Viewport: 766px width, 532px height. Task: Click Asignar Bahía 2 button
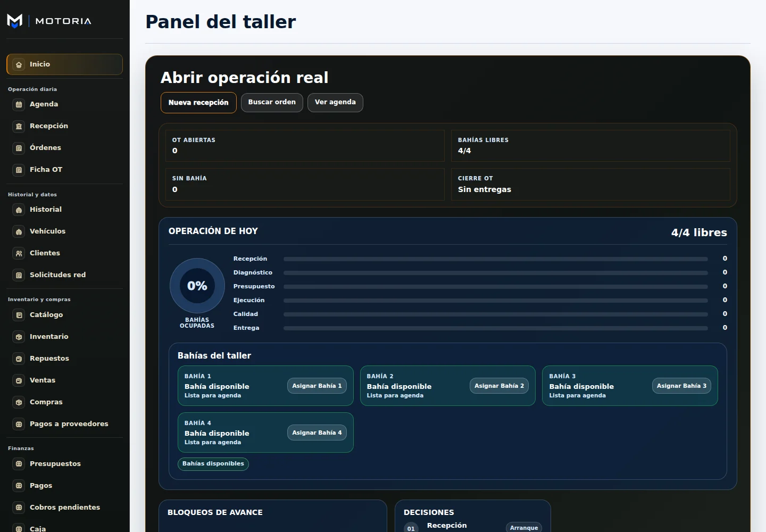pyautogui.click(x=499, y=386)
